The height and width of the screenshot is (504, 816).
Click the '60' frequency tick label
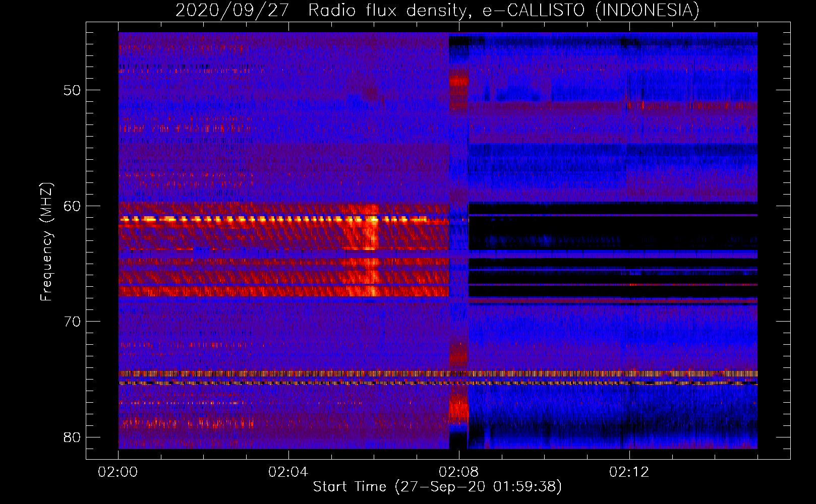tap(72, 206)
